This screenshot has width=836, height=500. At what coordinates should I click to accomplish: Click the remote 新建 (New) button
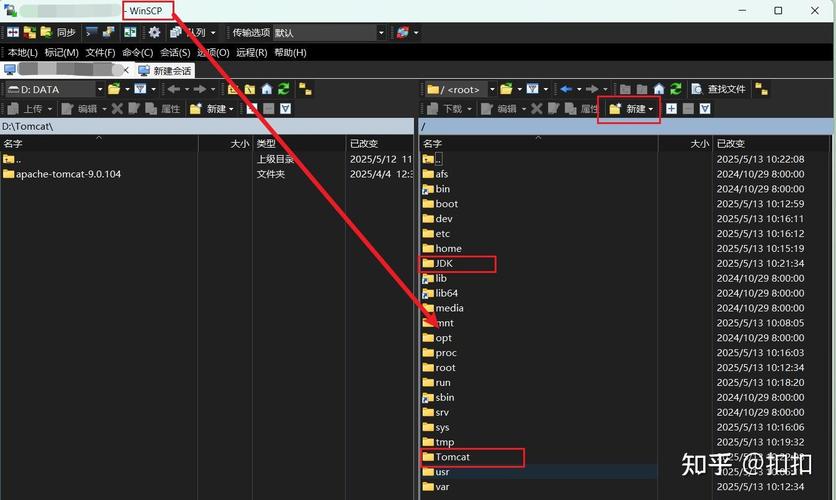[629, 108]
